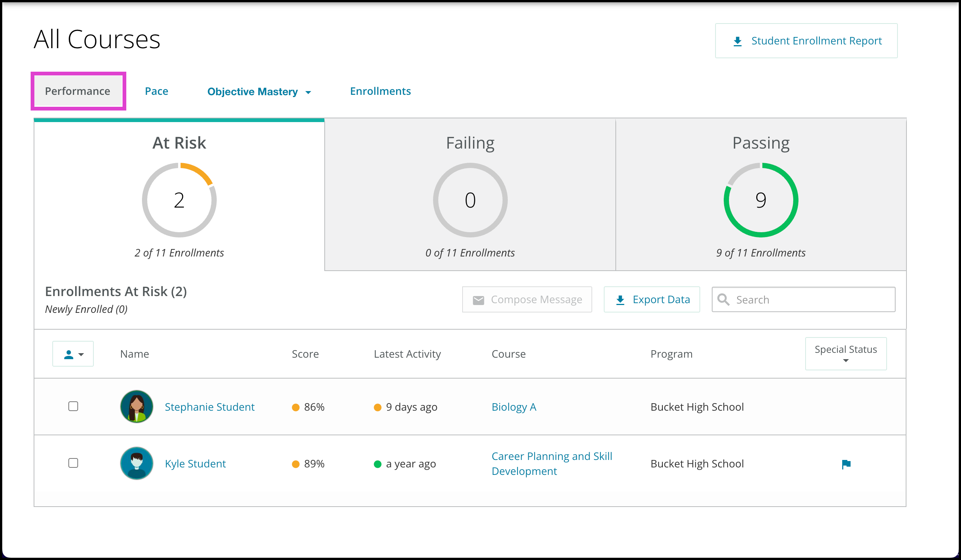Open the Biology A course link
Image resolution: width=961 pixels, height=560 pixels.
coord(514,407)
